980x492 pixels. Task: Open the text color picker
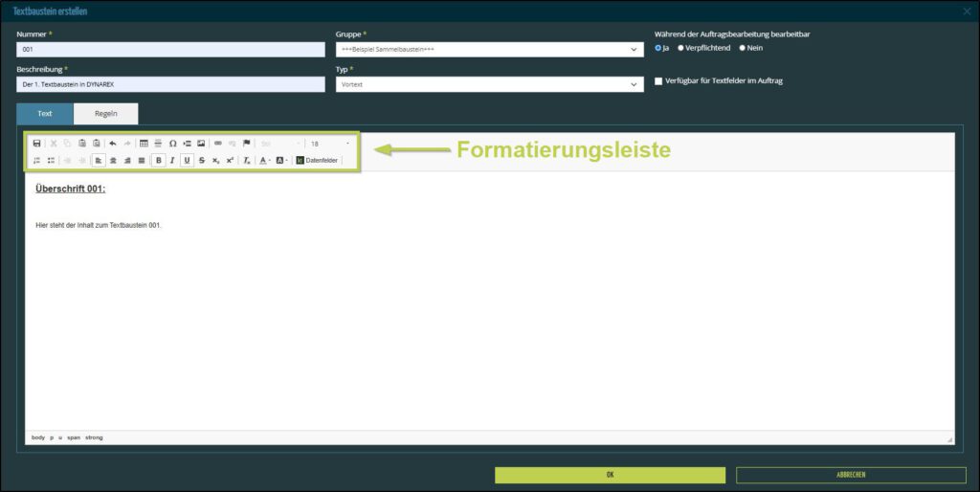[x=264, y=161]
